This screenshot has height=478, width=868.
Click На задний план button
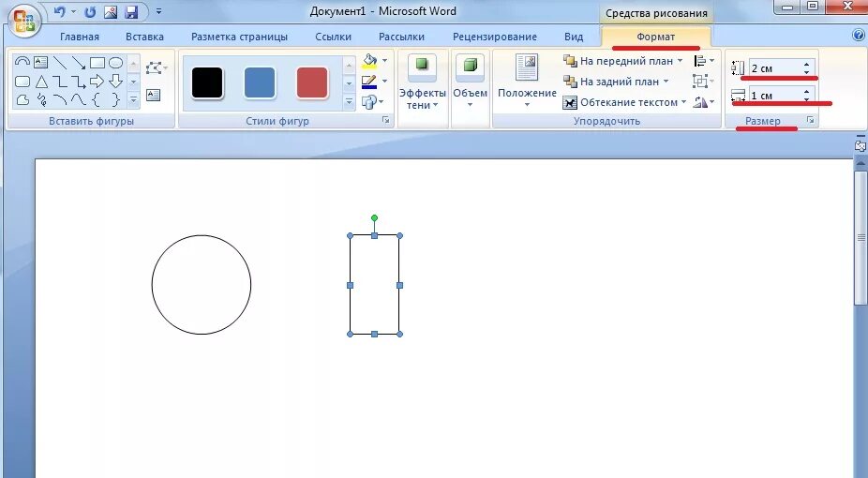click(616, 82)
